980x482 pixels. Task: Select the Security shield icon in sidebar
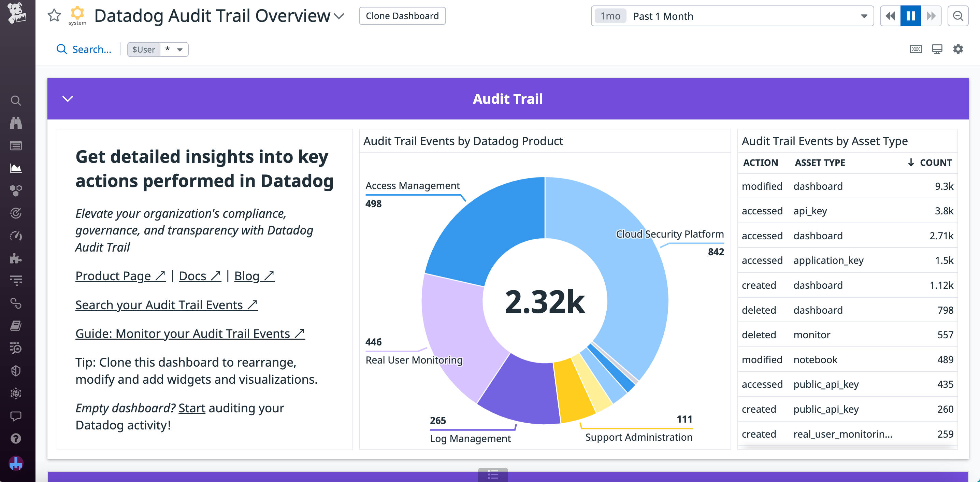point(16,370)
